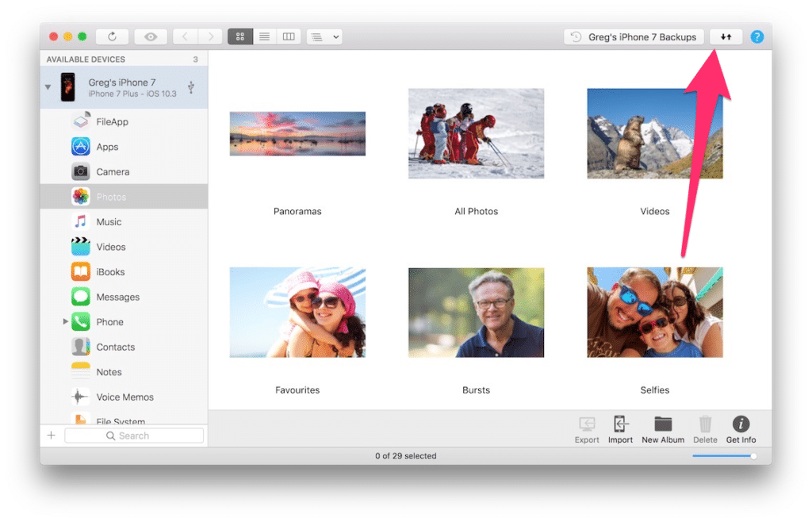Expand the Phone sidebar item
Screen dimensions: 812x522
tap(65, 322)
